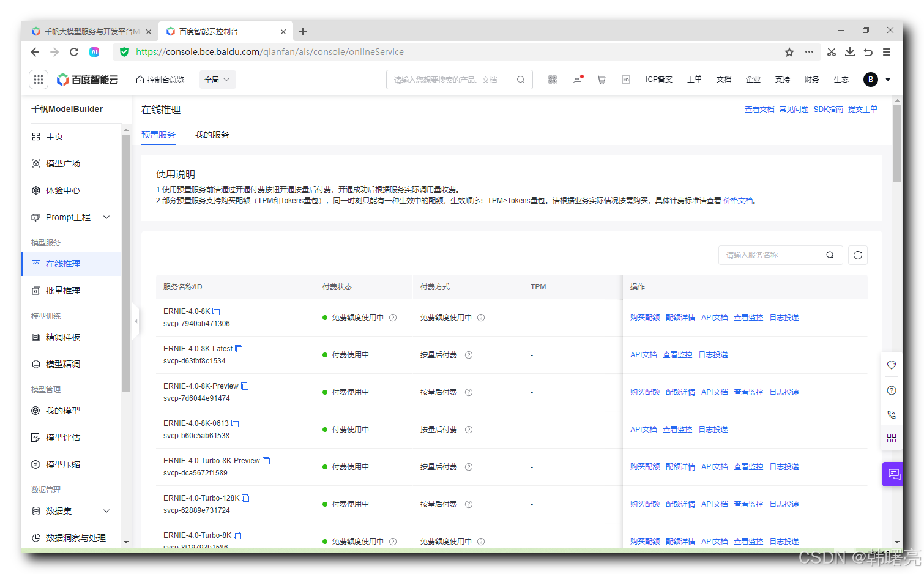This screenshot has width=924, height=574.
Task: Open the messages notification icon
Action: point(577,80)
